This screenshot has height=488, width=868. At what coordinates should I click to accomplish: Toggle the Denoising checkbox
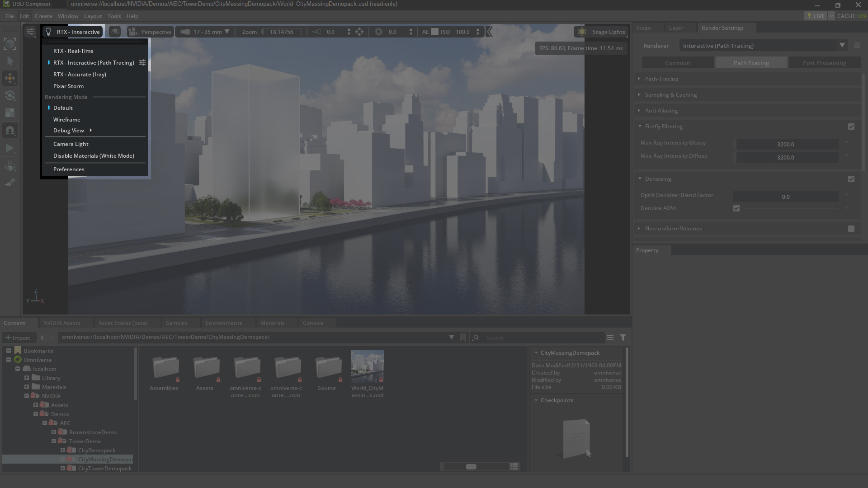pos(851,179)
